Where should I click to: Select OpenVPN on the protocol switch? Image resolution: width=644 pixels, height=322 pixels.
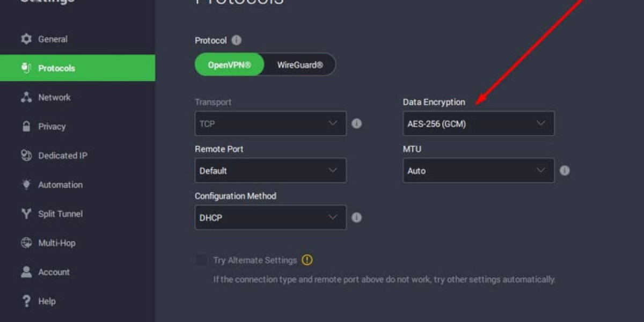pyautogui.click(x=229, y=64)
